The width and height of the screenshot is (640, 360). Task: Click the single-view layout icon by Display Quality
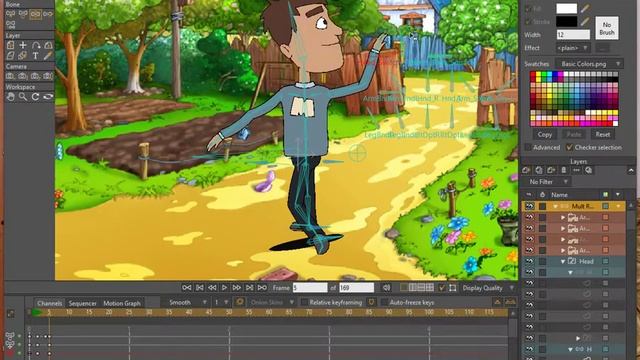pyautogui.click(x=404, y=288)
